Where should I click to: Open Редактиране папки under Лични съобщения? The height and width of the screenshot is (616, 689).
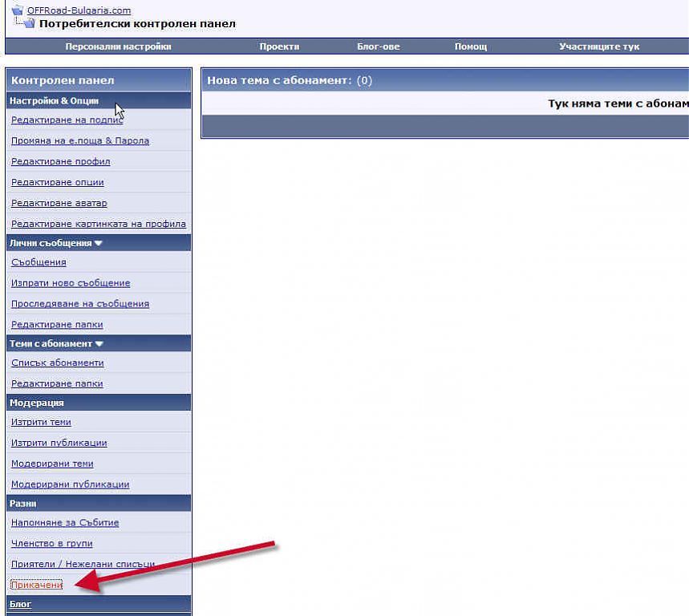point(57,324)
